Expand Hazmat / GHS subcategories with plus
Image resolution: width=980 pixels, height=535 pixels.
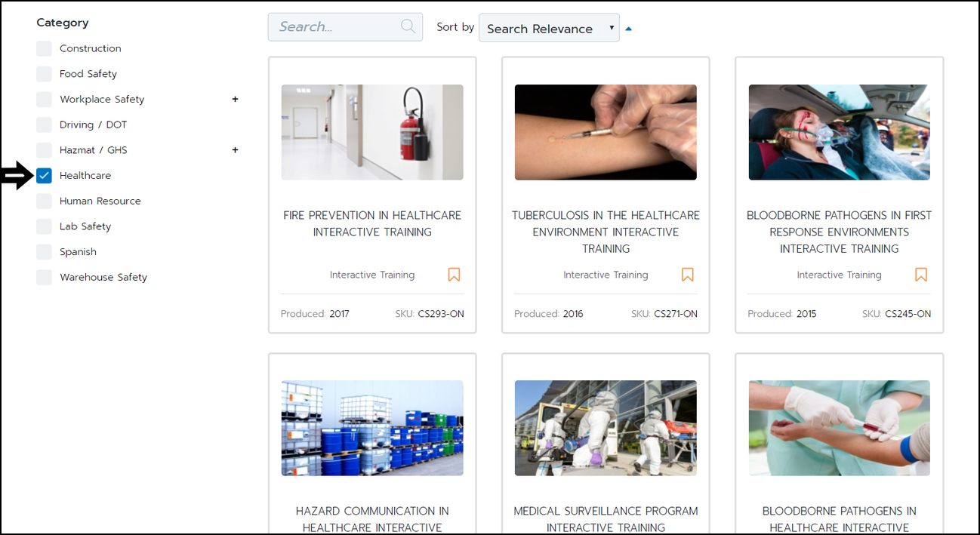tap(235, 150)
